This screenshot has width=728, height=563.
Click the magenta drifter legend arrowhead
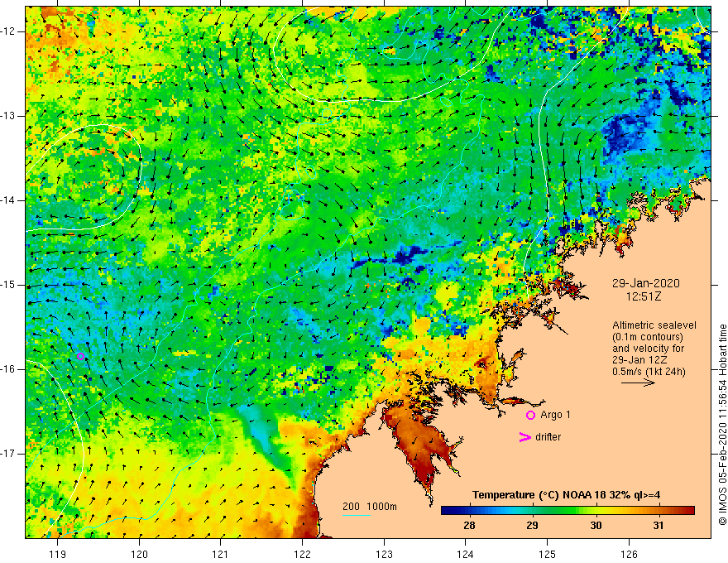coord(524,437)
